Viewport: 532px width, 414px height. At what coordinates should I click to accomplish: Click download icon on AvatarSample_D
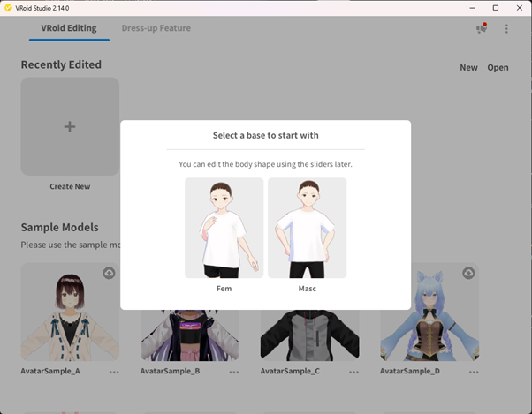(468, 273)
